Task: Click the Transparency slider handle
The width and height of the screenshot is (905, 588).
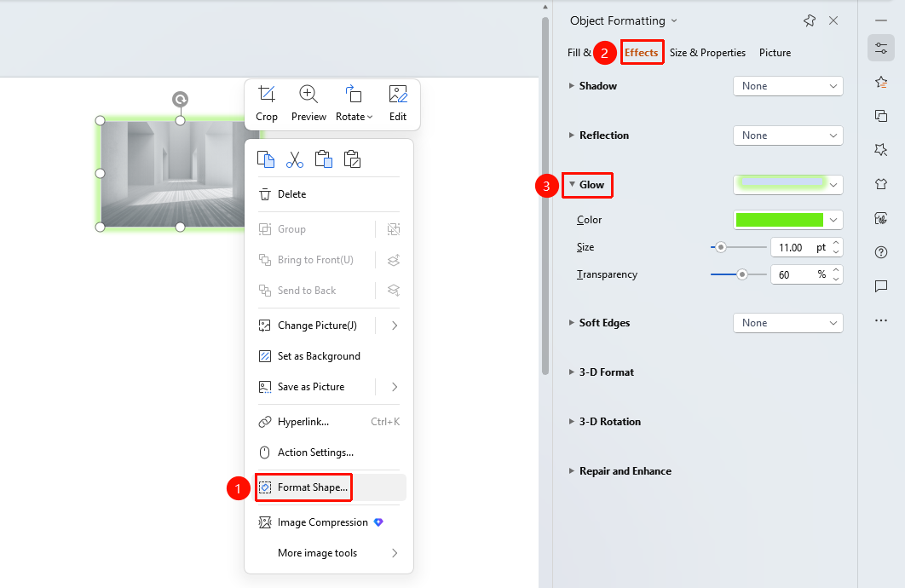Action: (742, 274)
